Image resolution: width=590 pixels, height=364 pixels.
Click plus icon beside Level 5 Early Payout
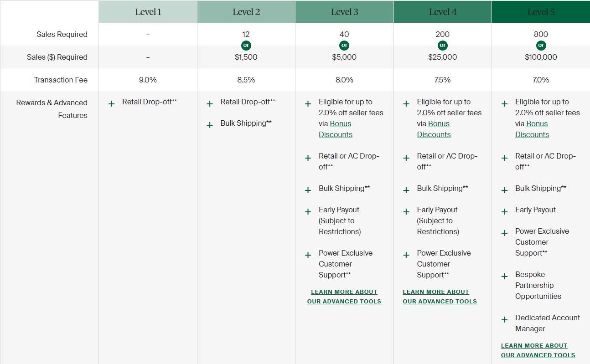tap(504, 212)
